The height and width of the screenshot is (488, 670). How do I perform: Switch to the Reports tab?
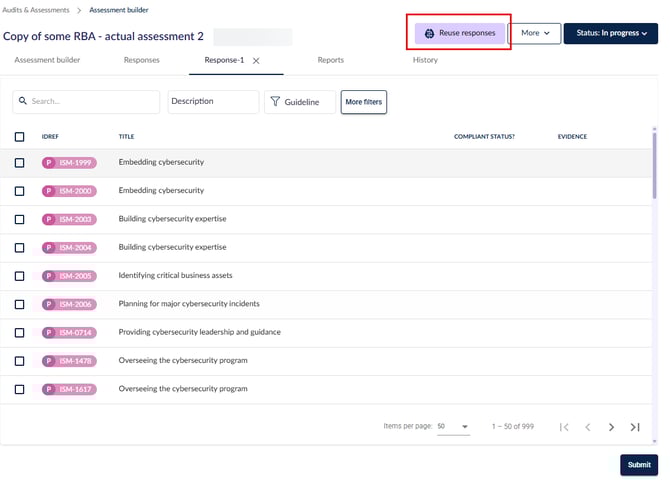[x=330, y=60]
